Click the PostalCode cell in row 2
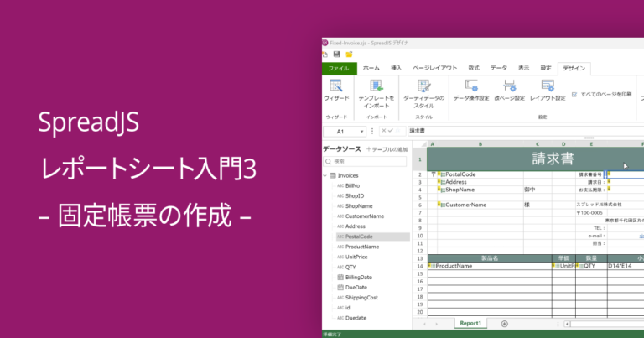Viewport: 644px width, 338px height. pyautogui.click(x=480, y=174)
